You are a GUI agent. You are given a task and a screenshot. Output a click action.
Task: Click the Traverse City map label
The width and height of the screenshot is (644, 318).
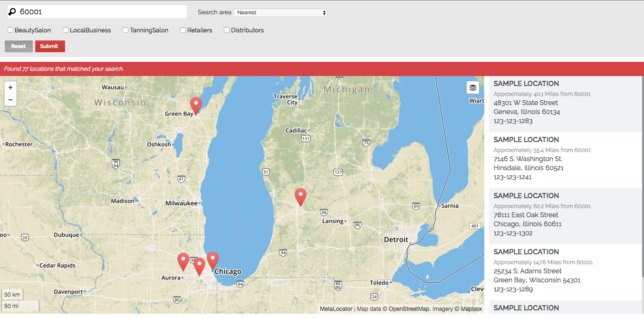286,99
